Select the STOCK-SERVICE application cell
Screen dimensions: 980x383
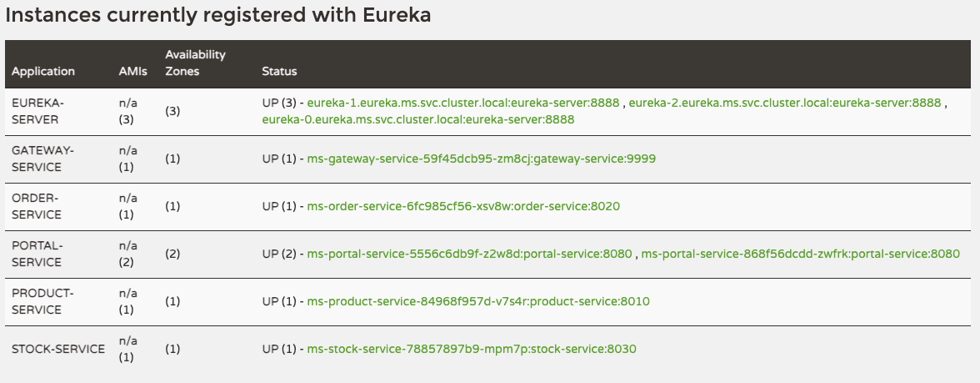point(58,349)
